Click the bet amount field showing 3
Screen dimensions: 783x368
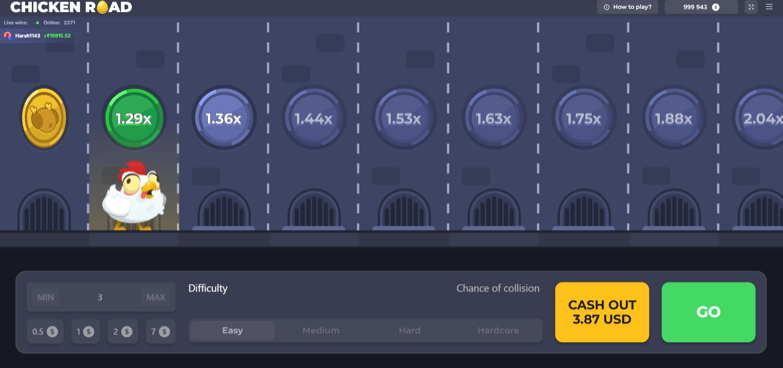coord(101,297)
